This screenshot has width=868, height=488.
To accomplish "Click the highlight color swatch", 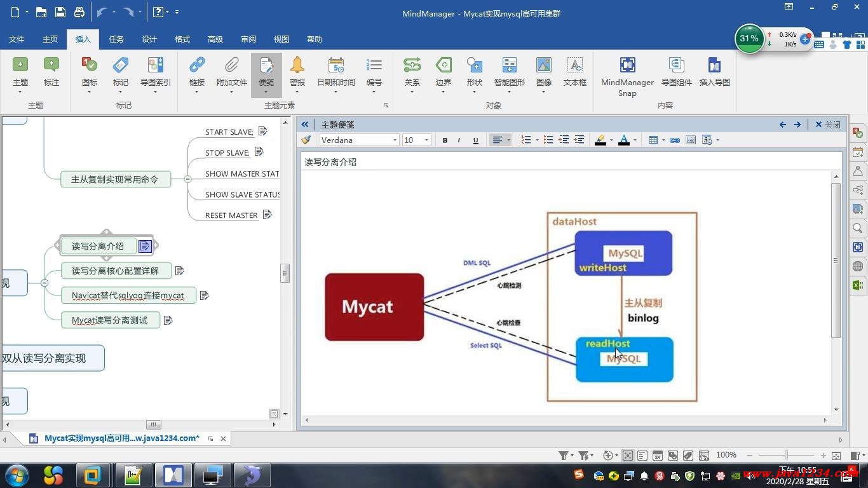I will (x=600, y=140).
